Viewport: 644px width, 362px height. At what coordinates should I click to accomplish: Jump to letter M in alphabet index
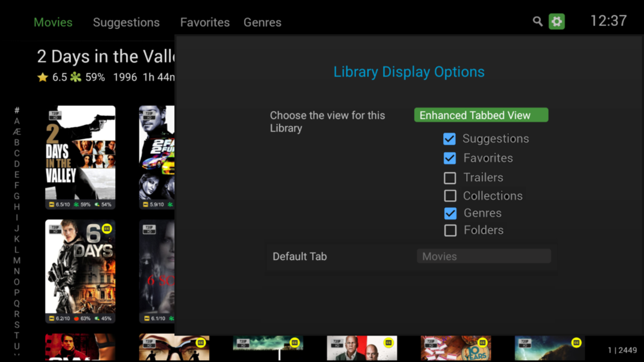click(x=17, y=261)
